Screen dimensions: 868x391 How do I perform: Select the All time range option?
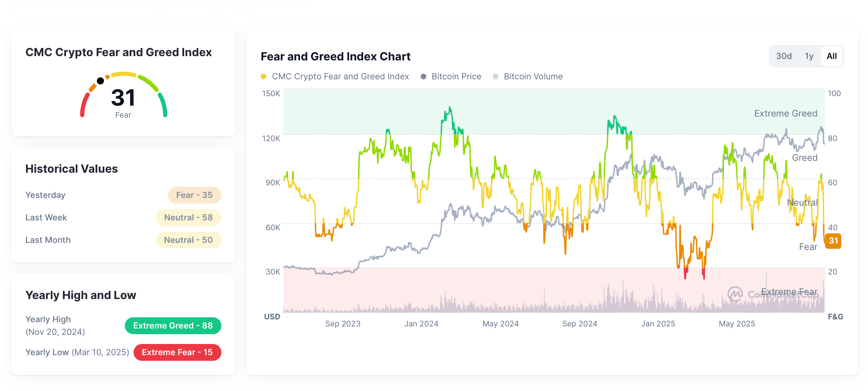831,56
